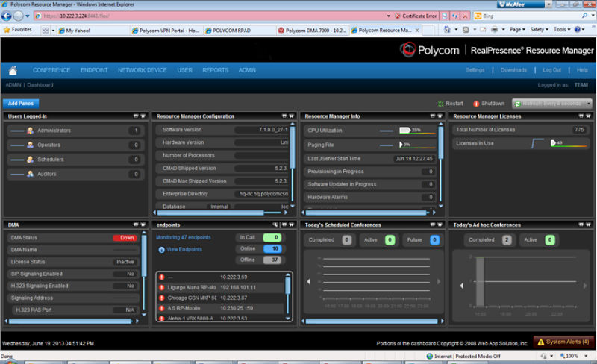The image size is (597, 364).
Task: Maximize the Resource Manager Configuration pane
Action: coord(284,116)
